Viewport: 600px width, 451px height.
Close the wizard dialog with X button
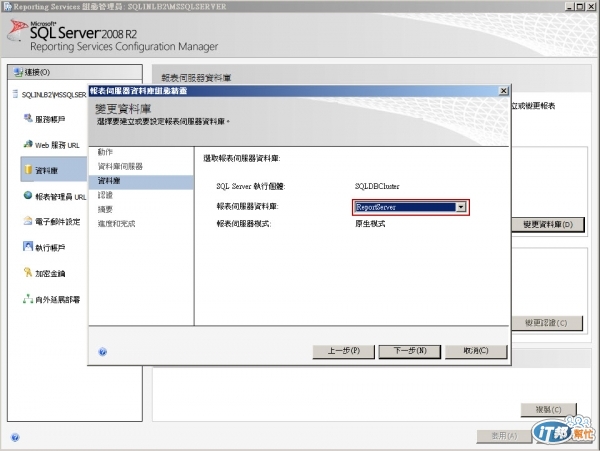[x=504, y=91]
